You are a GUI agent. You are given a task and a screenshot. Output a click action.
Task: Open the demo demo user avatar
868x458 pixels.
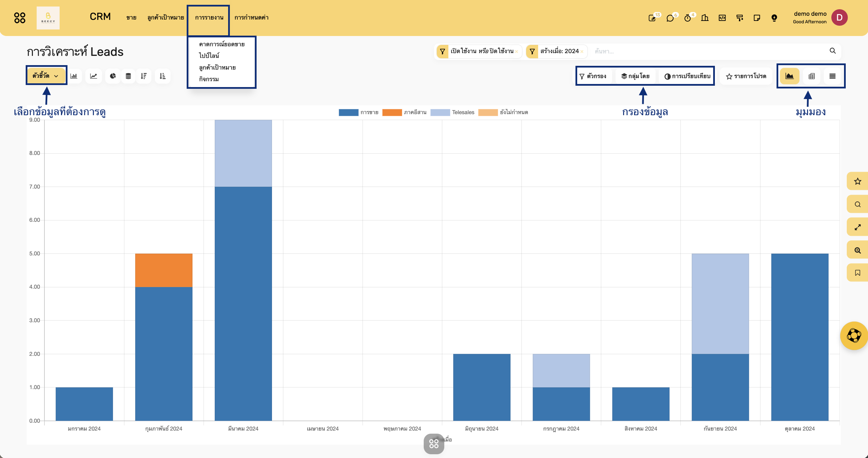pyautogui.click(x=839, y=17)
